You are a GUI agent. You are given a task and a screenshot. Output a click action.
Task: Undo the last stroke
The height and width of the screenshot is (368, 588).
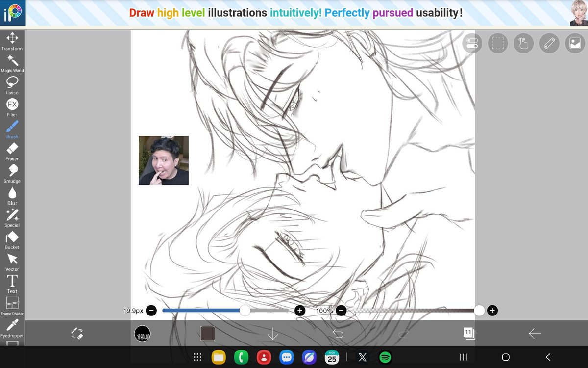(x=338, y=334)
